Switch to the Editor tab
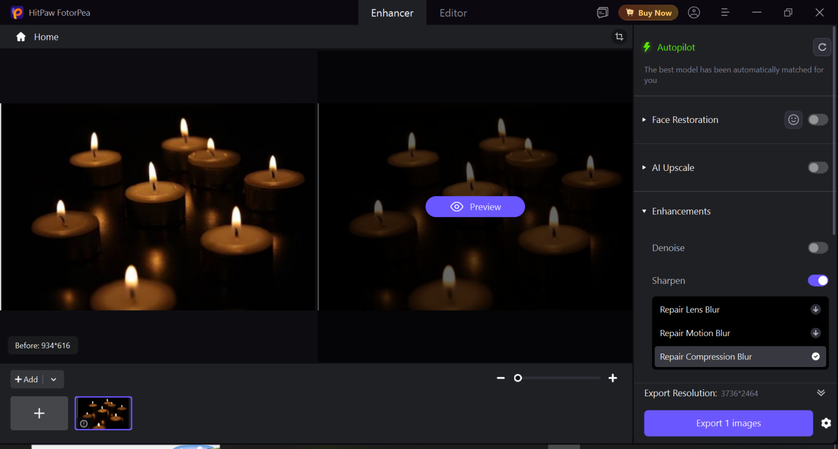This screenshot has width=838, height=449. click(x=453, y=13)
